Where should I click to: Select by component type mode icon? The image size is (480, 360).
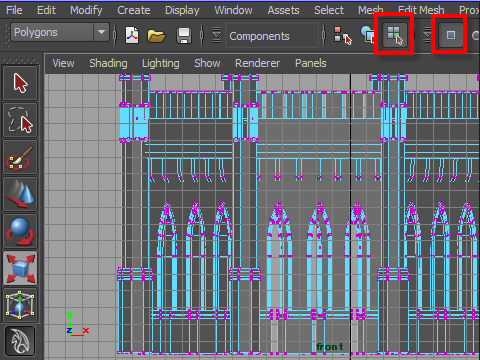tap(395, 35)
